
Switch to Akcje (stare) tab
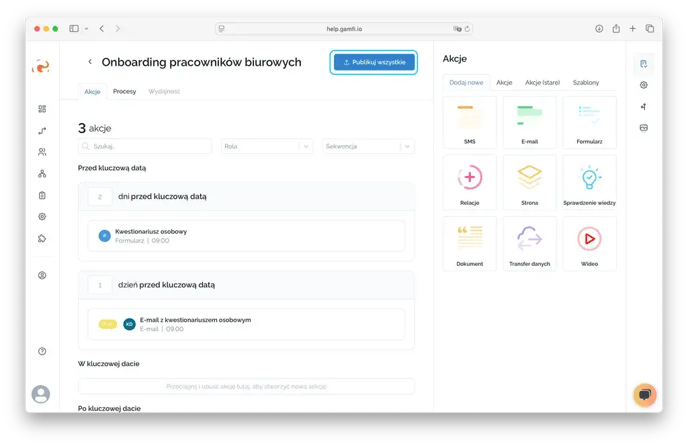542,82
